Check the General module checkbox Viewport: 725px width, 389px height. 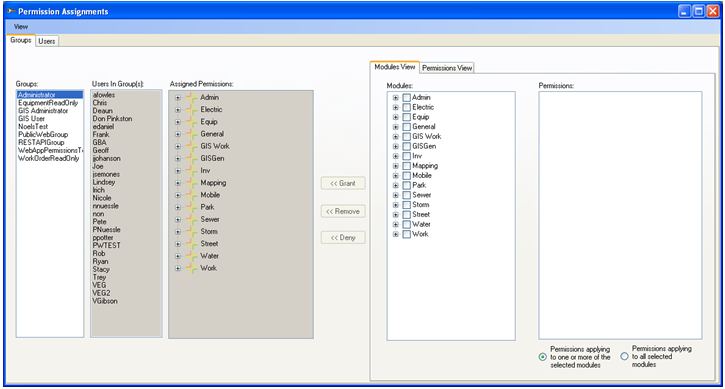(406, 127)
